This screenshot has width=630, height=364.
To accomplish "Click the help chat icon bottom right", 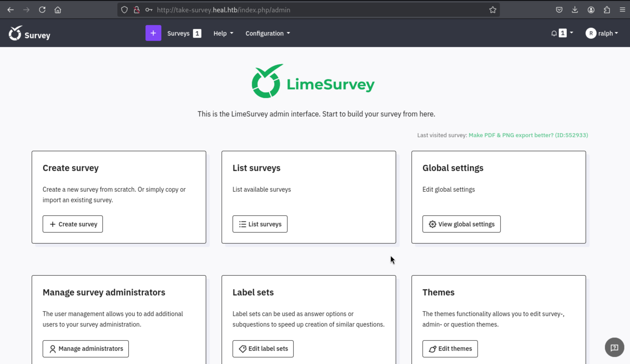I will pos(614,347).
